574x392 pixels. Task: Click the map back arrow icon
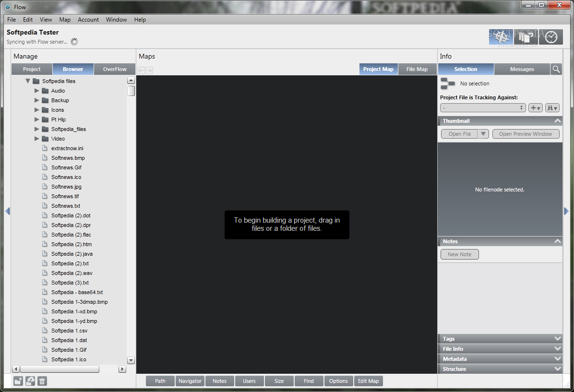coord(141,70)
